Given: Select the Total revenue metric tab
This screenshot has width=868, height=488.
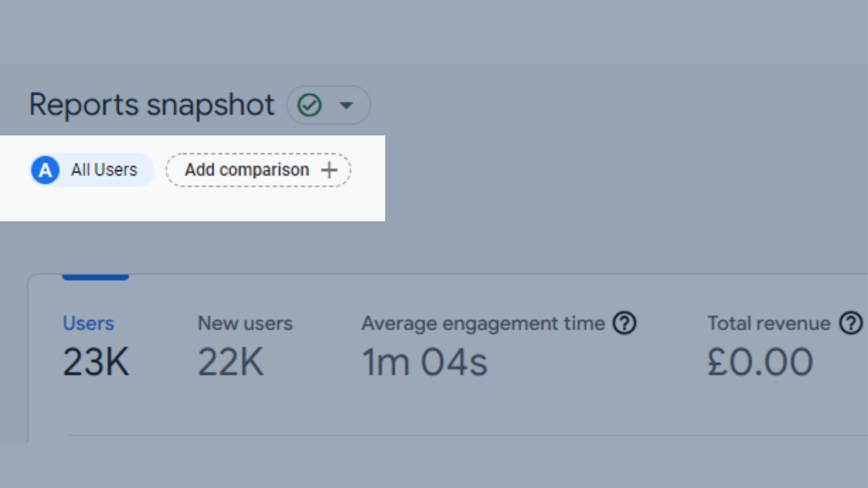Looking at the screenshot, I should (769, 324).
